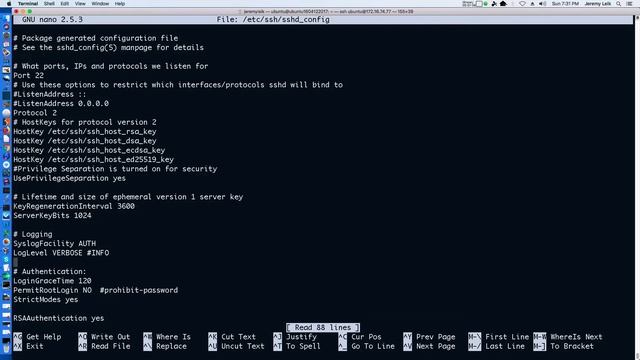Click the 'Go To Line' nano shortcut
The image size is (640, 360).
coord(367,346)
